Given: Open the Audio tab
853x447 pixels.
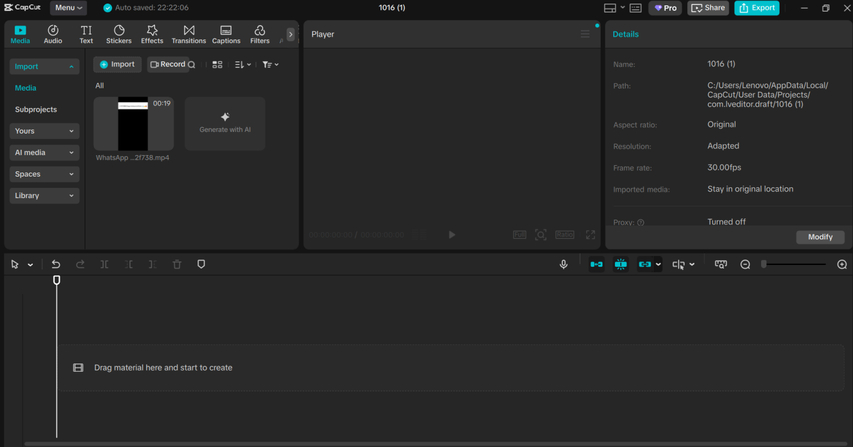Looking at the screenshot, I should pos(53,34).
